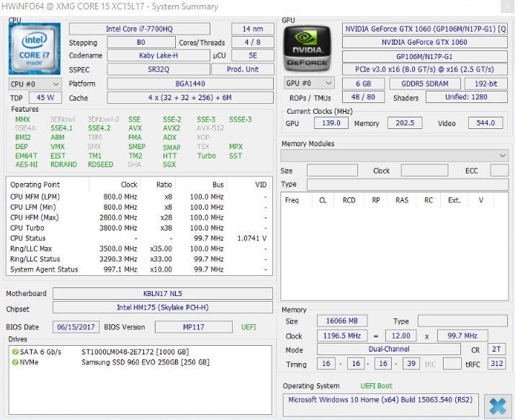Click the 14 nm process field
The image size is (515, 420).
coord(253,29)
